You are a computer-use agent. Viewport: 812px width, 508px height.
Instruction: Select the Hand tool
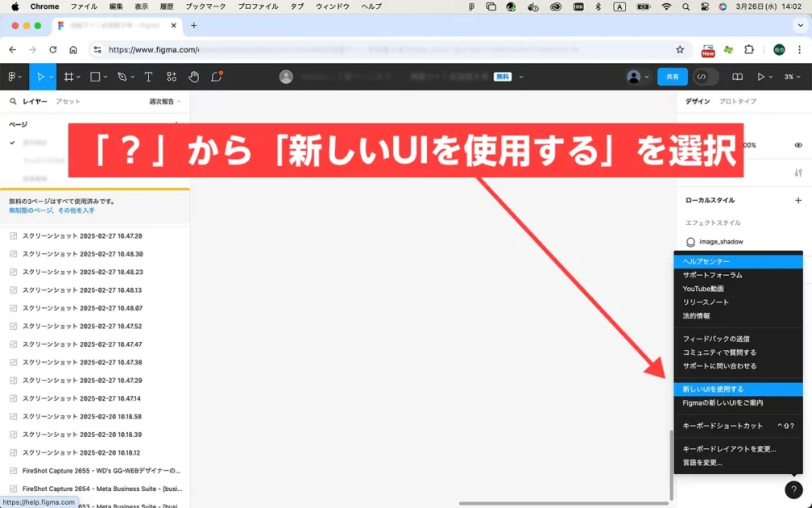(194, 77)
